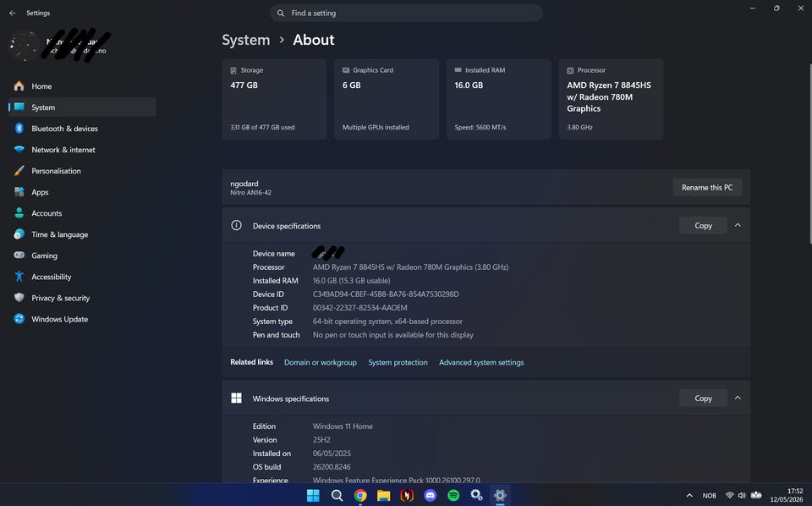Open Network & internet settings
This screenshot has width=812, height=506.
(x=82, y=150)
